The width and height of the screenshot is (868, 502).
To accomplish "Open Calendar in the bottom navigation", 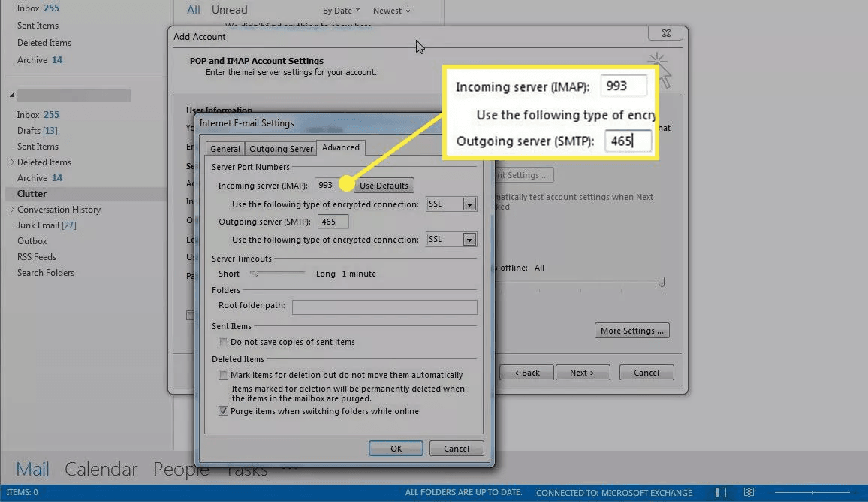I will click(101, 470).
